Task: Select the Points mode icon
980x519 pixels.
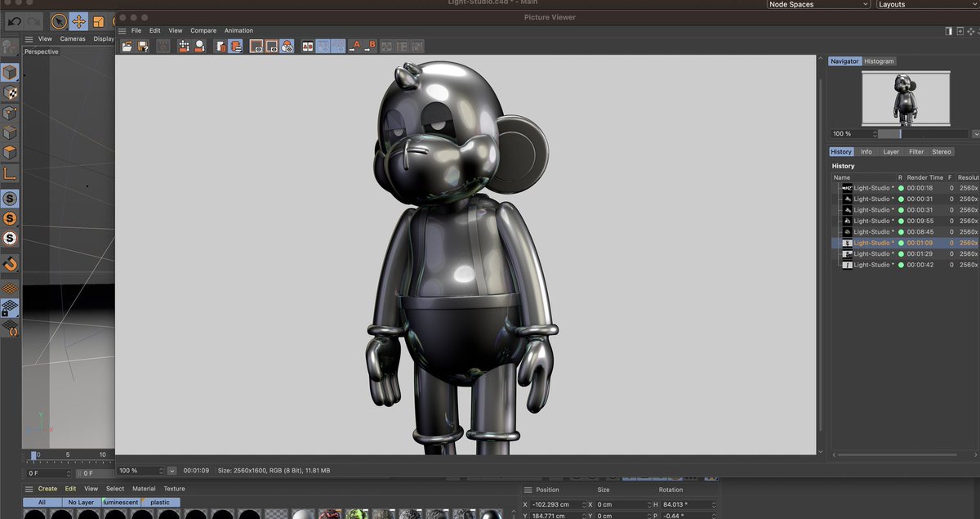Action: click(x=10, y=114)
